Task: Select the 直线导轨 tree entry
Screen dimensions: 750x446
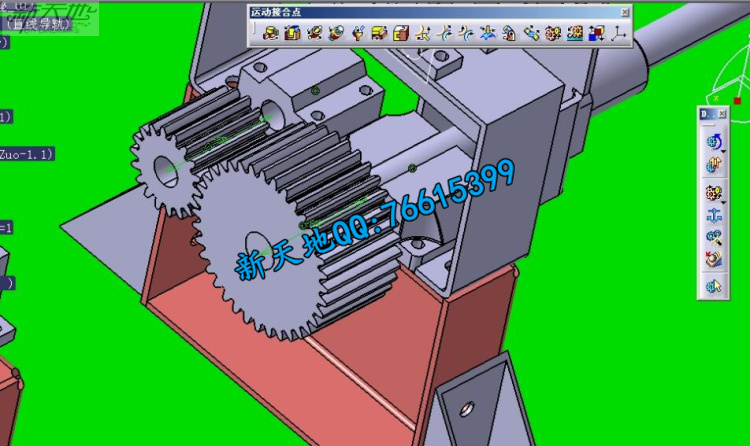Action: (x=38, y=23)
